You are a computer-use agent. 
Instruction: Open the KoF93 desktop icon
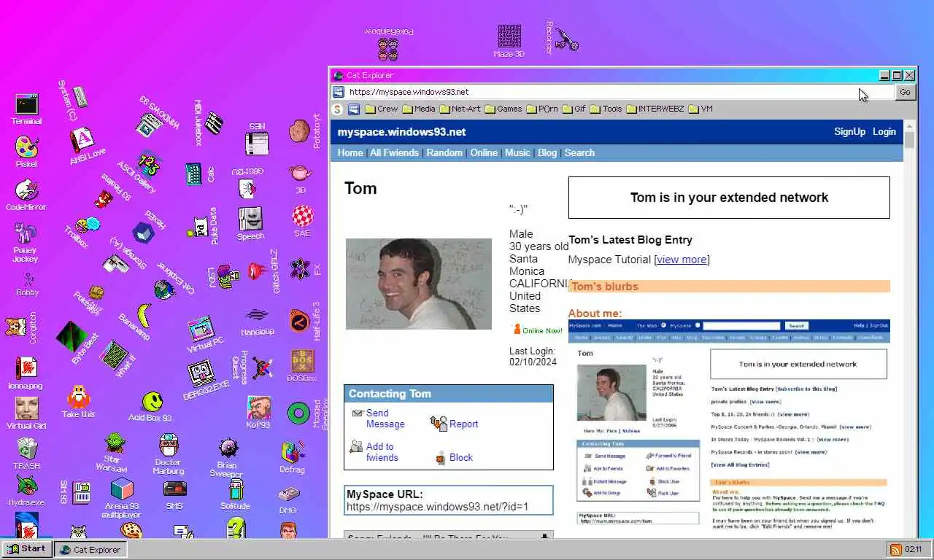258,413
